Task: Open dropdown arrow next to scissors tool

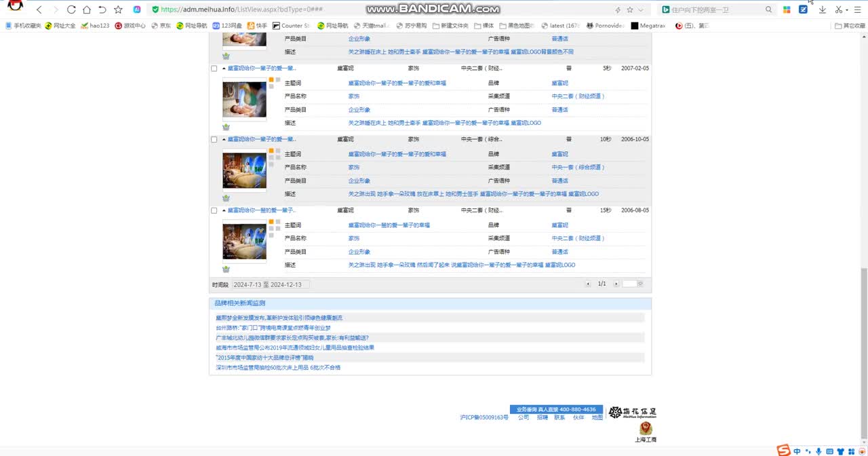Action: (x=847, y=9)
